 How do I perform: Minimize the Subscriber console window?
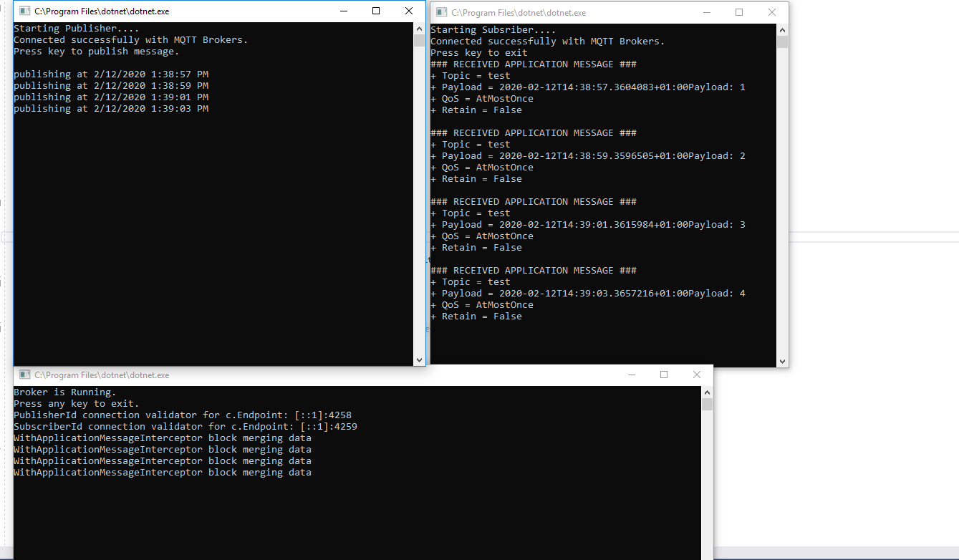click(707, 13)
